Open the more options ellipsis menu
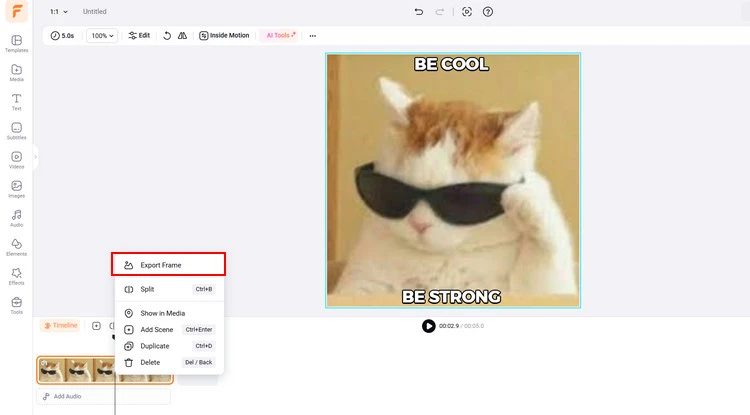The height and width of the screenshot is (415, 750). tap(312, 36)
